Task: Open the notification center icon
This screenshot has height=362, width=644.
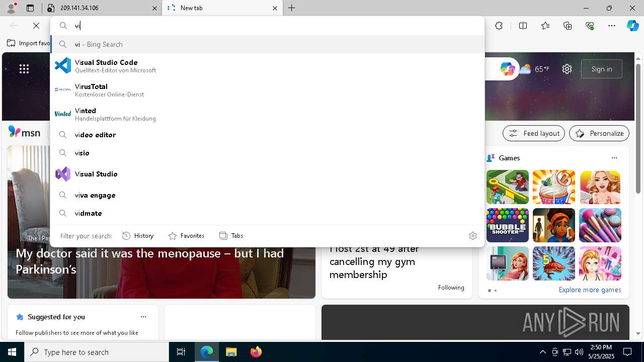Action: [627, 352]
